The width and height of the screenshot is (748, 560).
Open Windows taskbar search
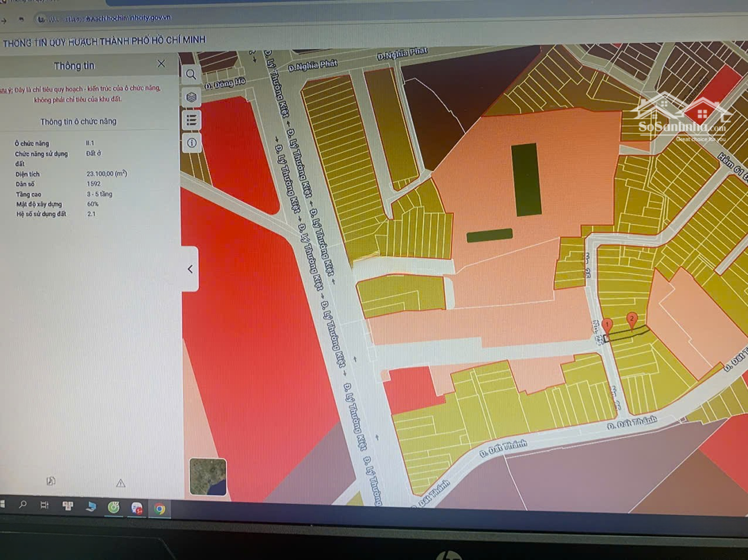coord(23,505)
